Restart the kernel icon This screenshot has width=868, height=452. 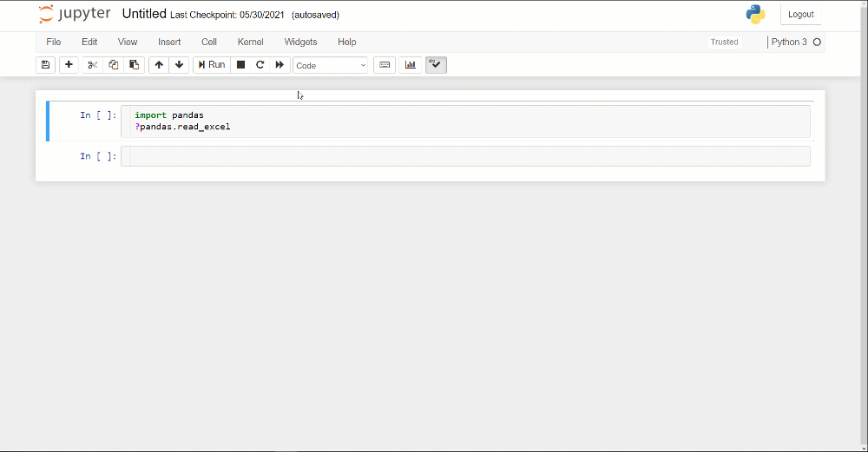(260, 65)
